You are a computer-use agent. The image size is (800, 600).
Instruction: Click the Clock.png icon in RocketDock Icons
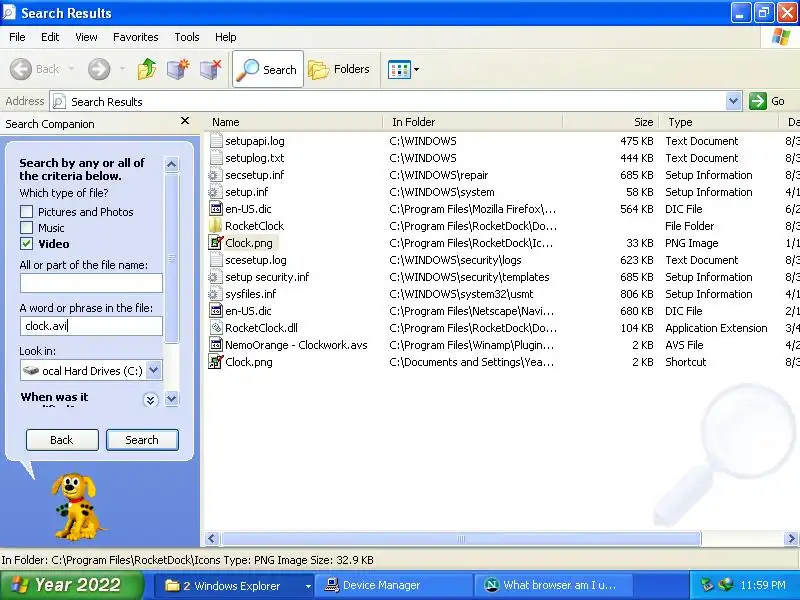(x=216, y=242)
